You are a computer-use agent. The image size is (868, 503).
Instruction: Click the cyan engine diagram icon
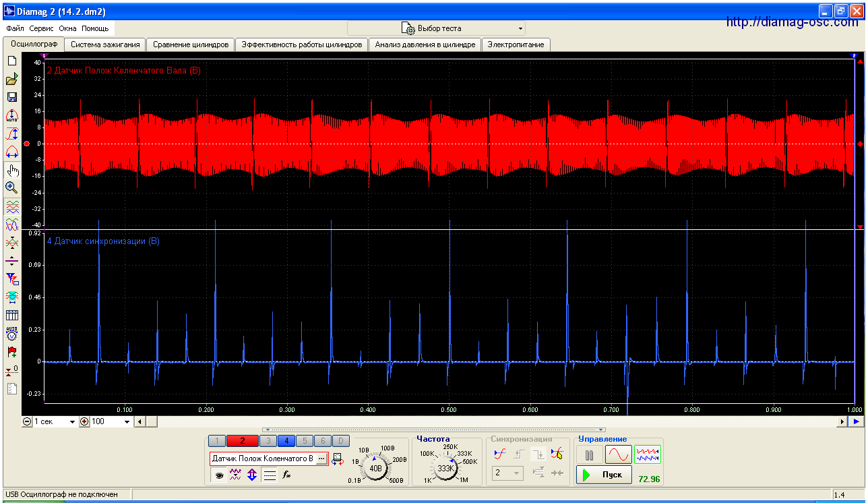pyautogui.click(x=11, y=297)
